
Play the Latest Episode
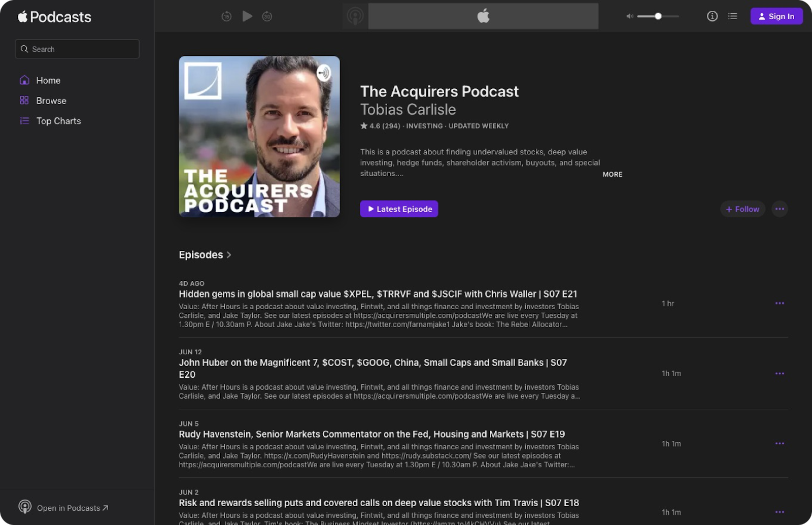pos(399,209)
